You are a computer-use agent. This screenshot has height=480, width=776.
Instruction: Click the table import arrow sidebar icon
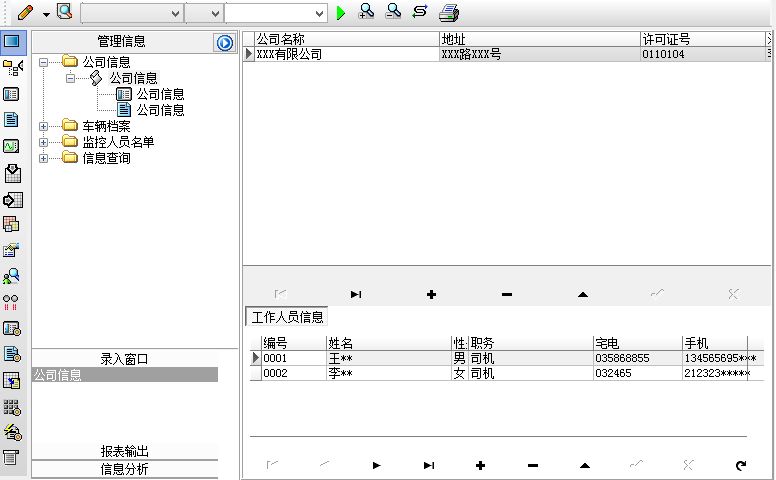(x=11, y=380)
